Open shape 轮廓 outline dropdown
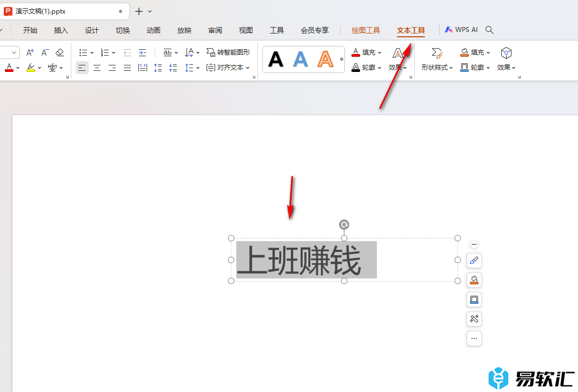 (x=475, y=68)
